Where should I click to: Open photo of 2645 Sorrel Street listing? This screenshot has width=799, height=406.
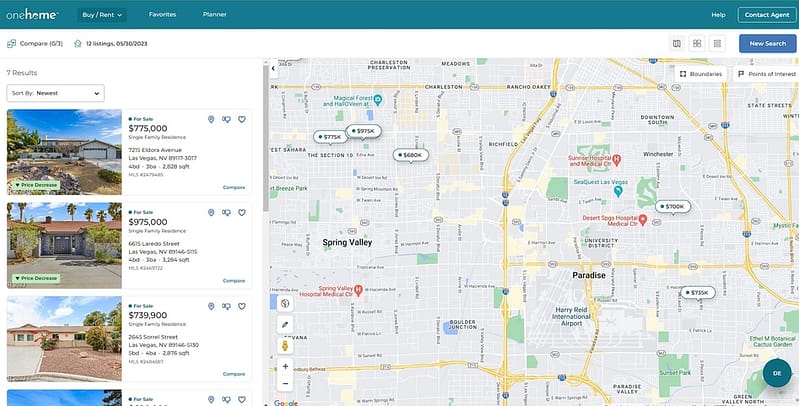click(x=64, y=339)
